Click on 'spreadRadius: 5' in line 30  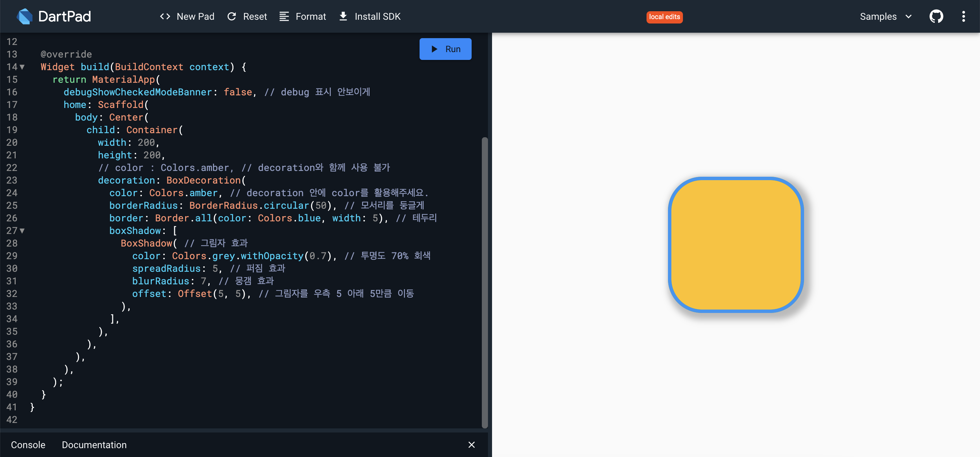pos(175,268)
